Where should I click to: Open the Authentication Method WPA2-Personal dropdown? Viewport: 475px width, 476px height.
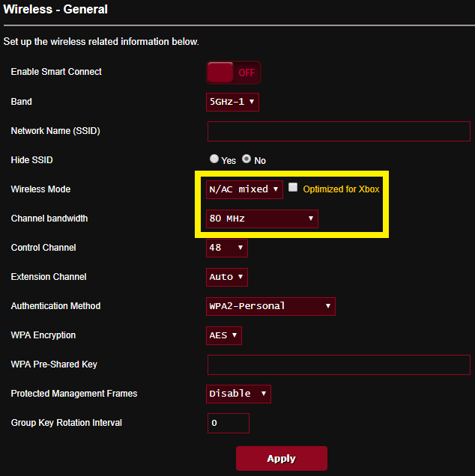tap(270, 306)
